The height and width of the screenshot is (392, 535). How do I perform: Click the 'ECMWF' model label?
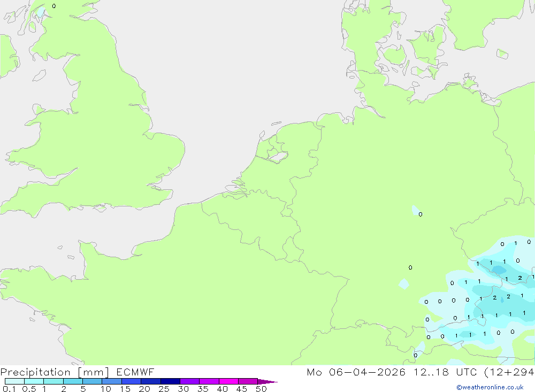coord(135,372)
